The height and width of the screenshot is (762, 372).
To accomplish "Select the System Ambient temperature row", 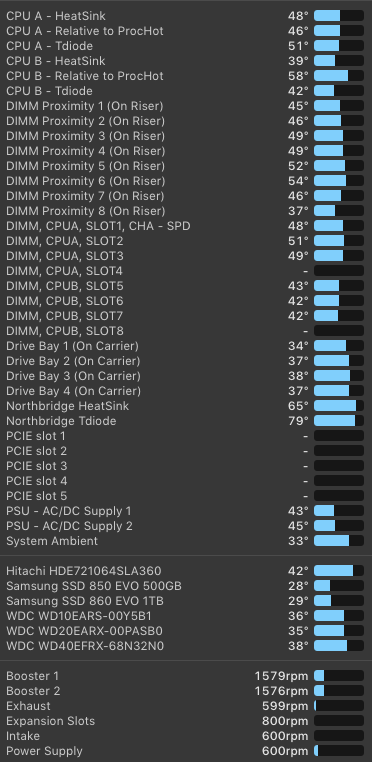I will [186, 541].
